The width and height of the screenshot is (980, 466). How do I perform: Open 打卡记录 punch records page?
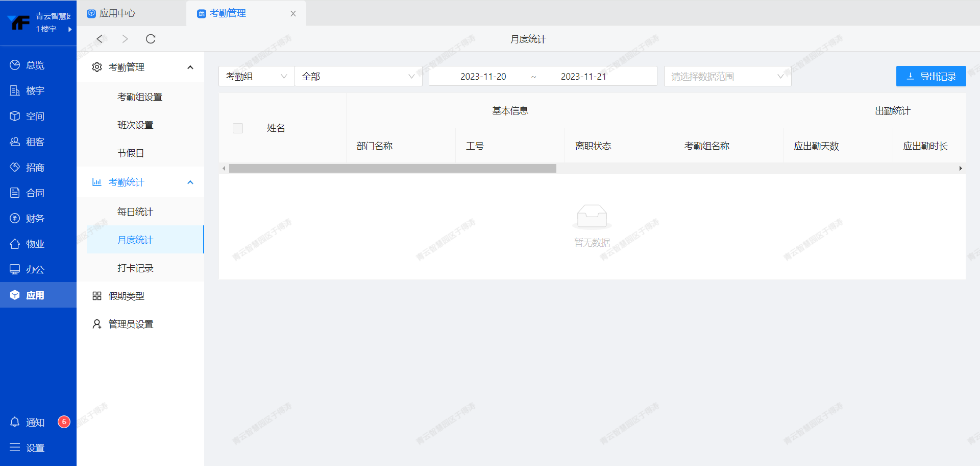point(135,268)
